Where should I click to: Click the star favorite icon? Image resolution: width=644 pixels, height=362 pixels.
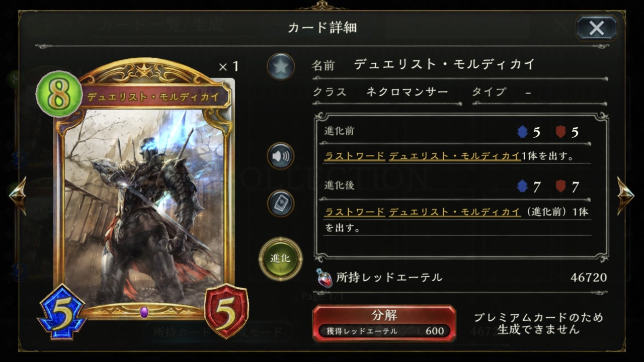(x=281, y=66)
